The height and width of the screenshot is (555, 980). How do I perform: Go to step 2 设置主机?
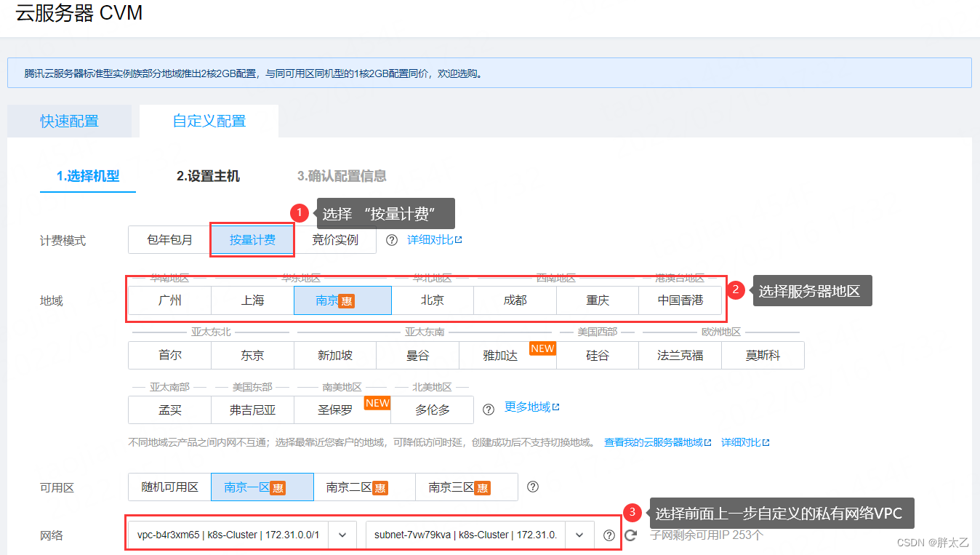pos(207,175)
